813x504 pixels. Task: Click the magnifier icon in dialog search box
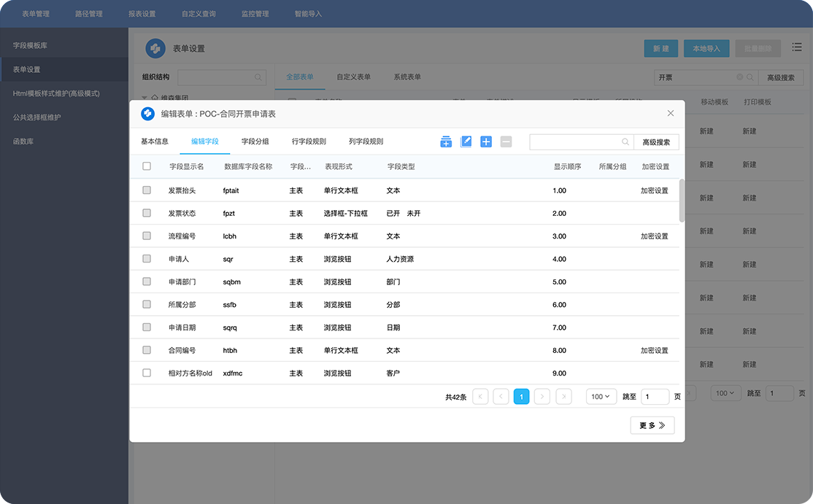click(625, 142)
